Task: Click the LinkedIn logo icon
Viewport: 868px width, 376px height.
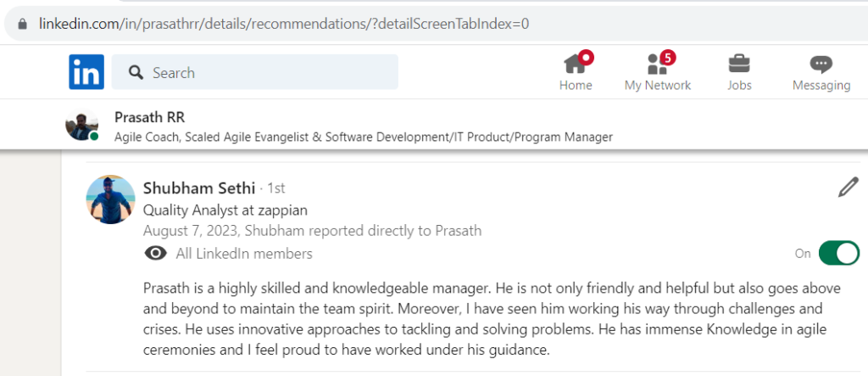Action: click(x=86, y=72)
